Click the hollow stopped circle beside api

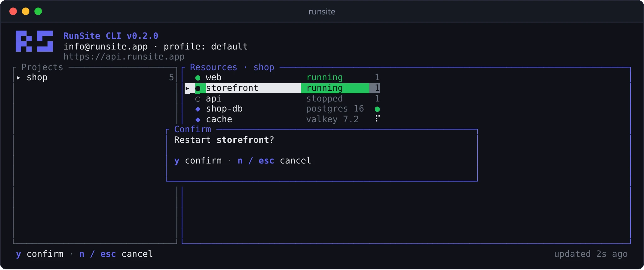click(198, 99)
